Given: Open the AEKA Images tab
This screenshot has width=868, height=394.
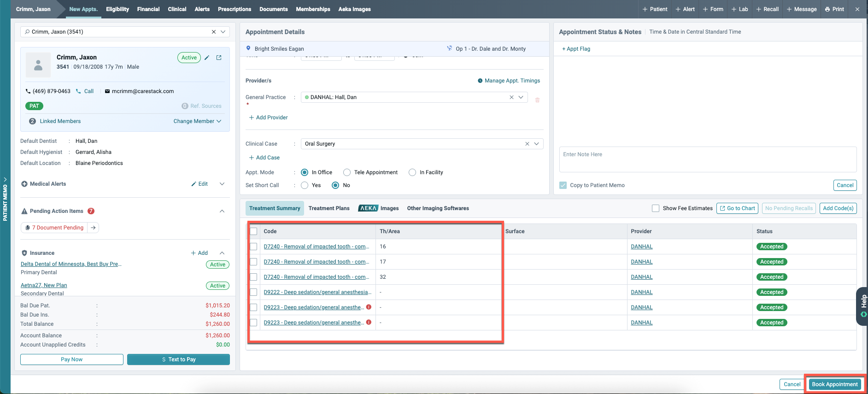Looking at the screenshot, I should click(378, 208).
